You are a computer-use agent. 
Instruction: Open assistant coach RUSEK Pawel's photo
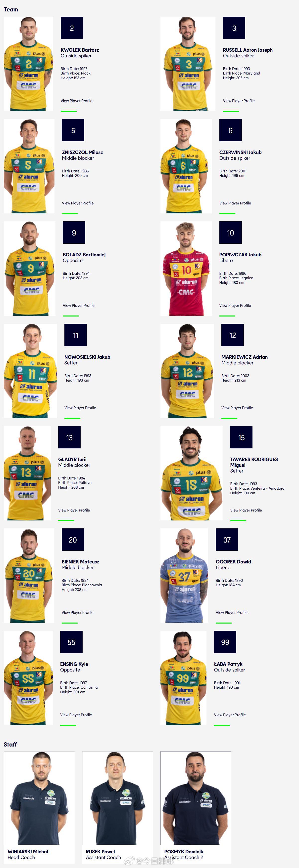(x=117, y=798)
